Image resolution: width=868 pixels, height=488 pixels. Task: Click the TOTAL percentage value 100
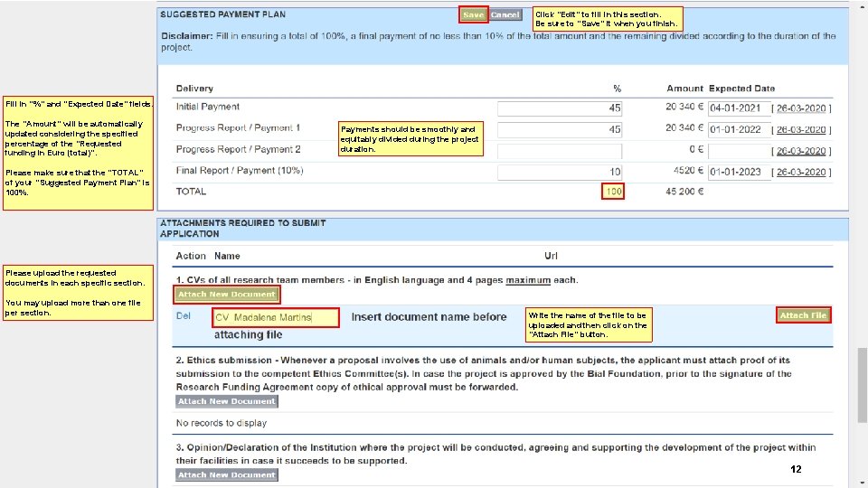[613, 192]
